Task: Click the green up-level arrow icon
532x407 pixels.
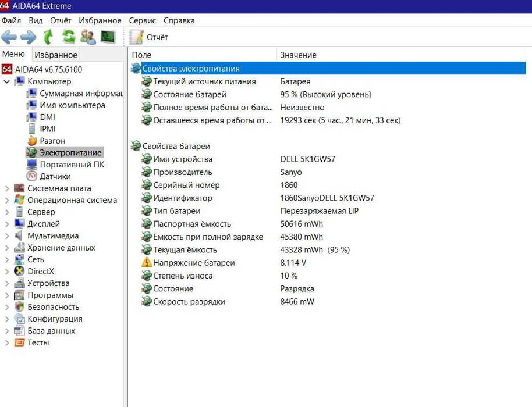Action: point(48,37)
